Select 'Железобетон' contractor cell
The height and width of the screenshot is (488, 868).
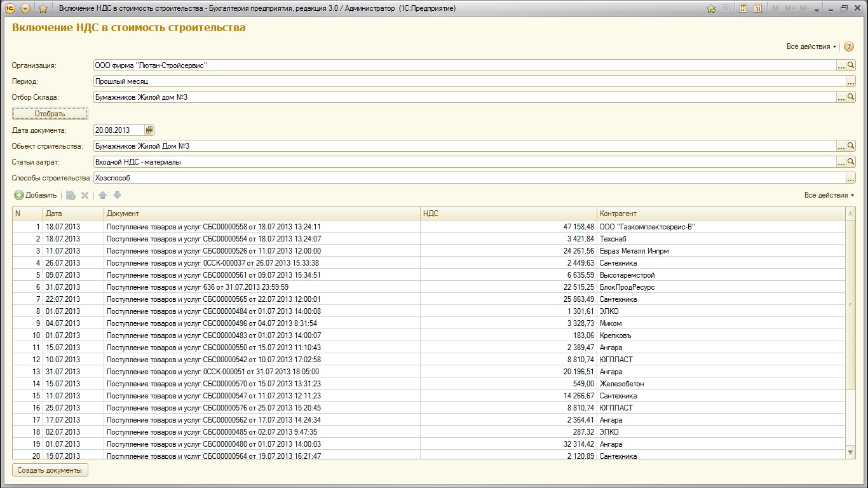721,384
